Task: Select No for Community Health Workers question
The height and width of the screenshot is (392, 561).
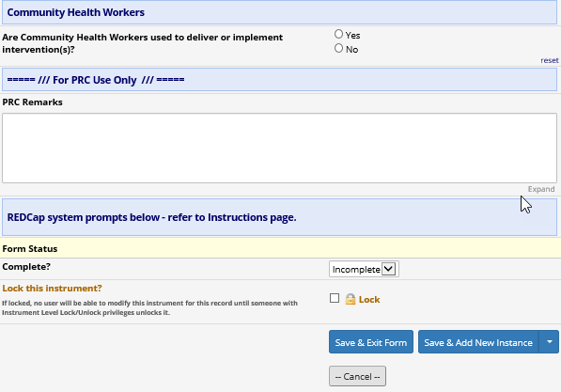Action: click(x=338, y=48)
